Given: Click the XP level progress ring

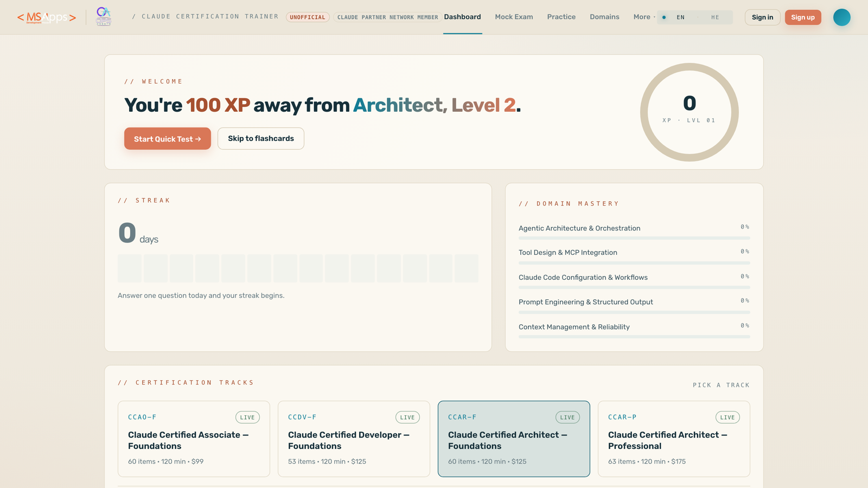Looking at the screenshot, I should 690,112.
